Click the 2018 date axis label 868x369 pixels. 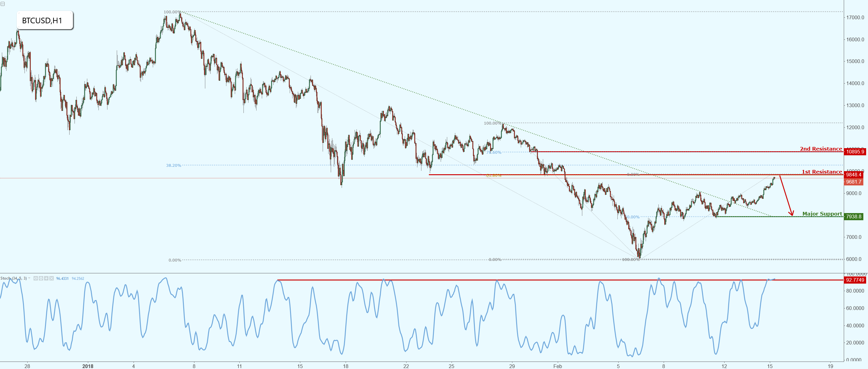point(88,366)
